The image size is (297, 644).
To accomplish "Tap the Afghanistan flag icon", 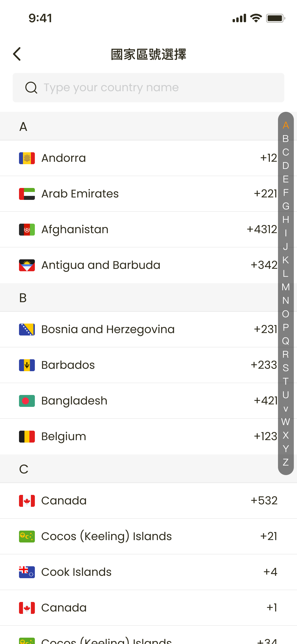I will pyautogui.click(x=27, y=229).
